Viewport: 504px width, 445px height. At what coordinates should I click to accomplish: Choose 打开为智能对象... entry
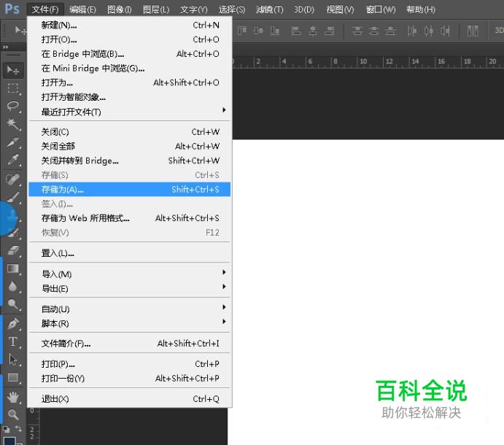[130, 97]
